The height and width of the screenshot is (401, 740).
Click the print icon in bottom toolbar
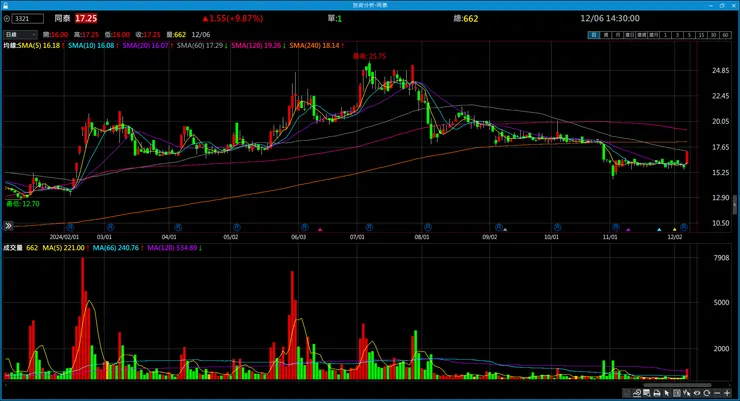pos(656,393)
